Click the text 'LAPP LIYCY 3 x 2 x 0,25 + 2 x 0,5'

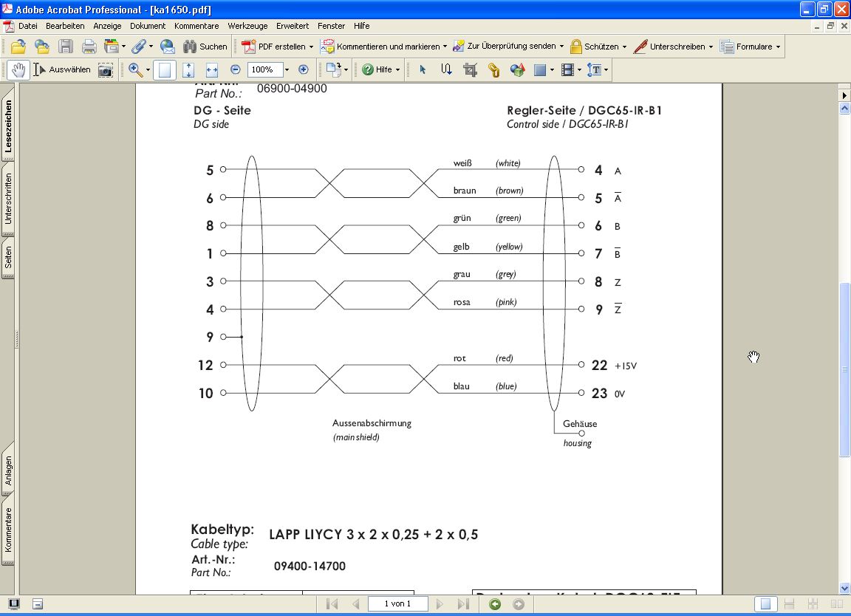pyautogui.click(x=373, y=535)
